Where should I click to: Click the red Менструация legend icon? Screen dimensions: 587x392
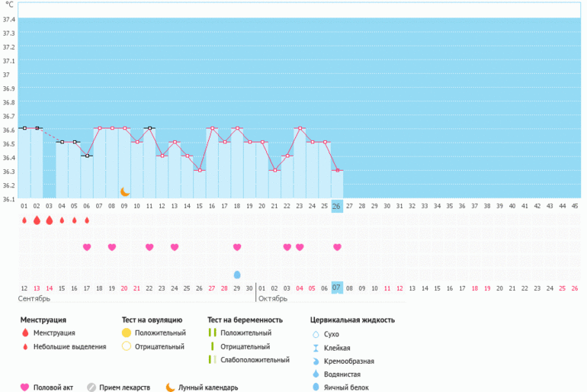click(x=25, y=334)
